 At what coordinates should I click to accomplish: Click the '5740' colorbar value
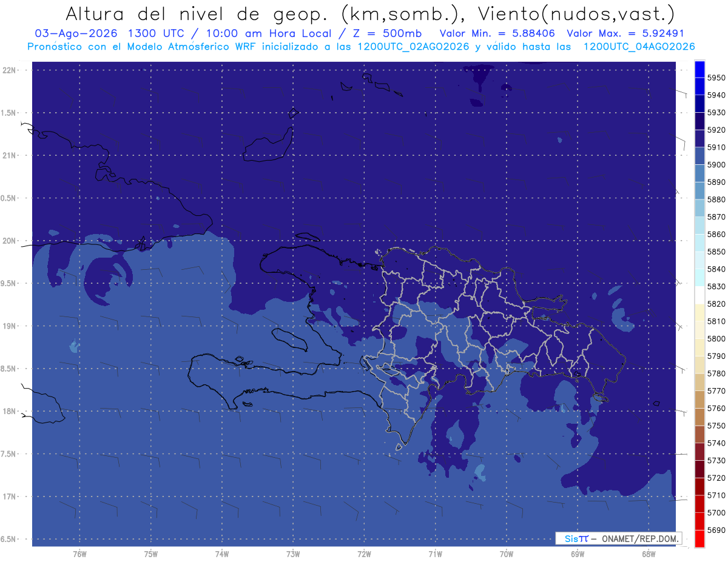[x=716, y=443]
